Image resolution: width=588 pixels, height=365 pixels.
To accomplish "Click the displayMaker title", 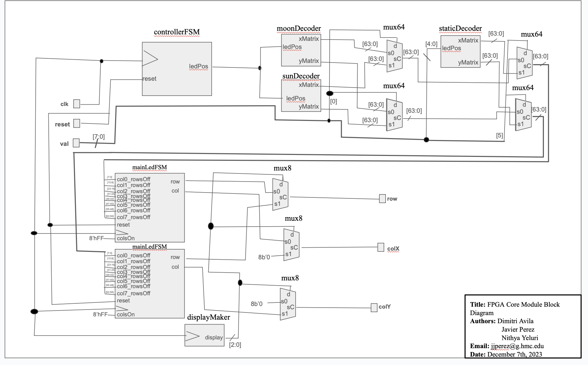I will (209, 317).
